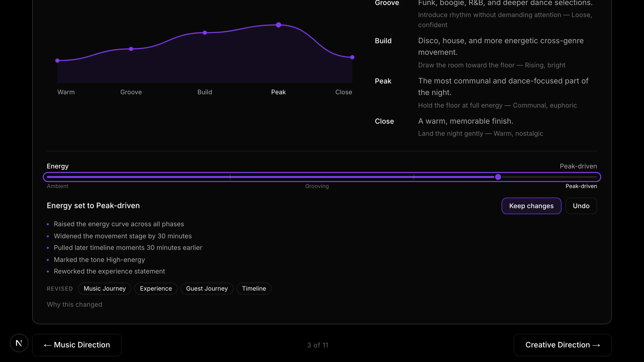Image resolution: width=644 pixels, height=362 pixels.
Task: Open the Guest Journey revised chip
Action: (x=207, y=289)
